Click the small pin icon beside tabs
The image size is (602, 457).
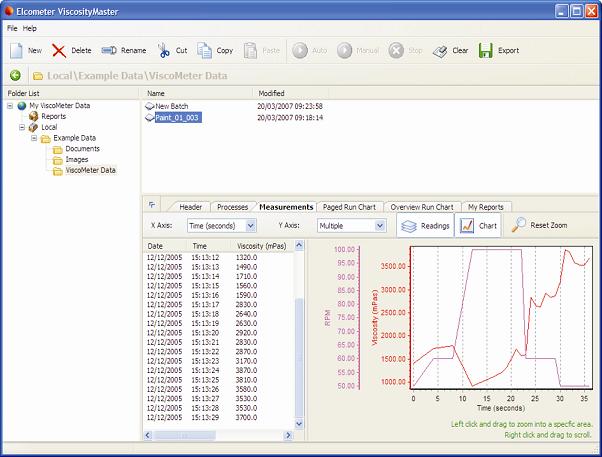[x=152, y=205]
